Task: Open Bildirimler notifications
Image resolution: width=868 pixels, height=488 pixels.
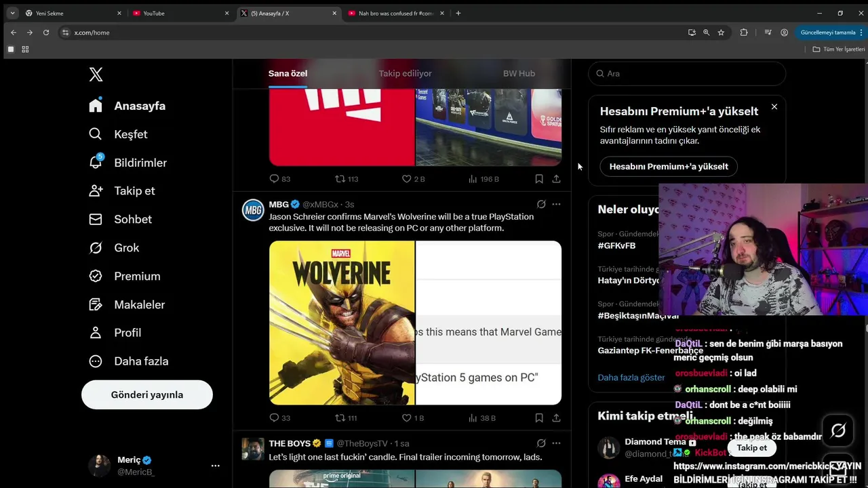Action: pyautogui.click(x=128, y=163)
